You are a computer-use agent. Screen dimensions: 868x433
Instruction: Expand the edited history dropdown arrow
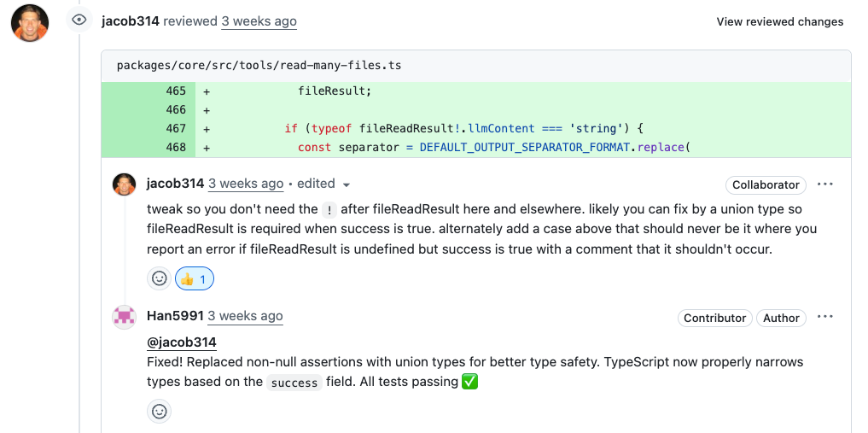[x=347, y=184]
